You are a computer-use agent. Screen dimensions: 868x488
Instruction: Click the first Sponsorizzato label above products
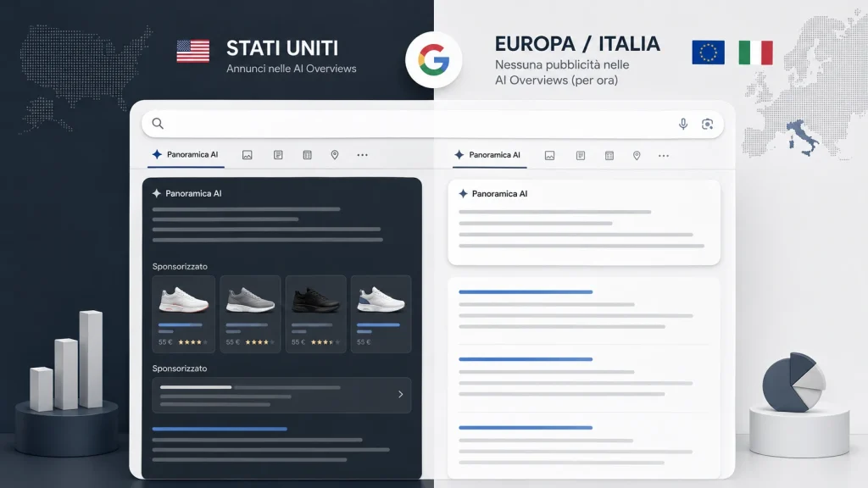tap(180, 267)
